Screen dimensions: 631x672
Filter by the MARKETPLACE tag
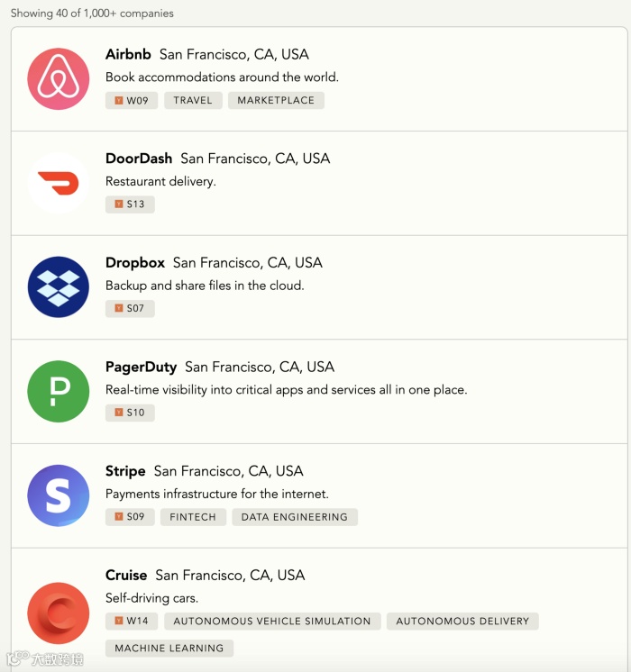[x=276, y=100]
